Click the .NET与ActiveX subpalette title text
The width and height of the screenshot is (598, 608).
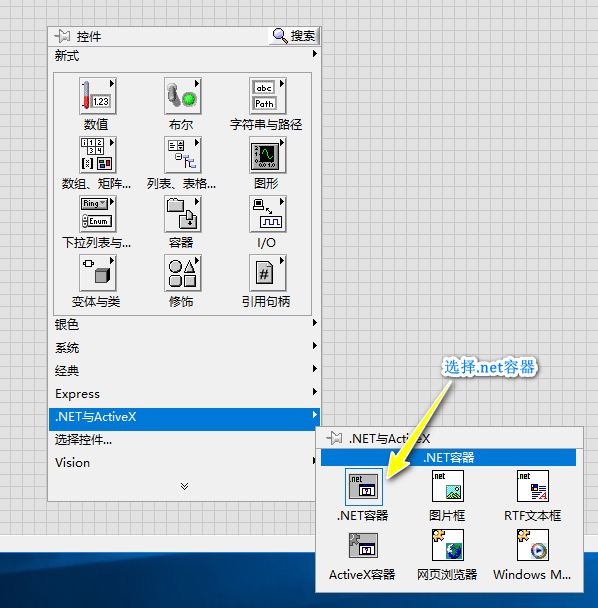pyautogui.click(x=389, y=439)
